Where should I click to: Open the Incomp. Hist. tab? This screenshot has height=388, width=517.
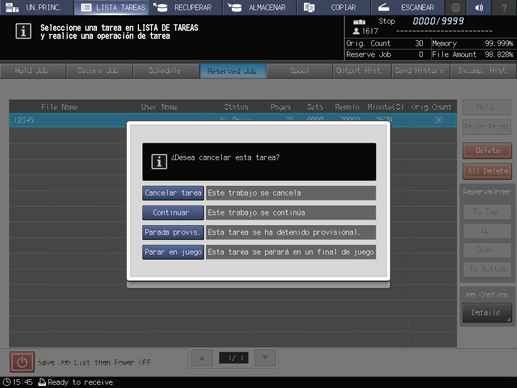point(483,71)
